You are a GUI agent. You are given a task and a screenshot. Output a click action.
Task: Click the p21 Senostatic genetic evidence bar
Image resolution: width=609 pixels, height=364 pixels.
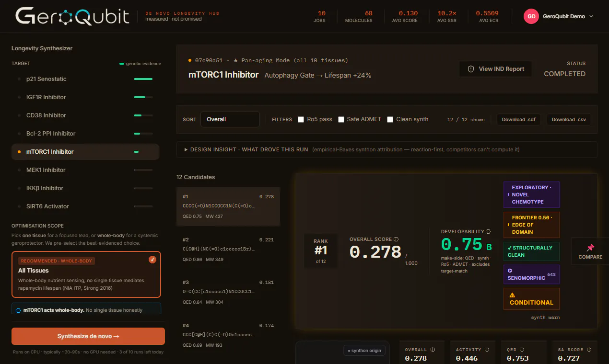click(x=143, y=79)
